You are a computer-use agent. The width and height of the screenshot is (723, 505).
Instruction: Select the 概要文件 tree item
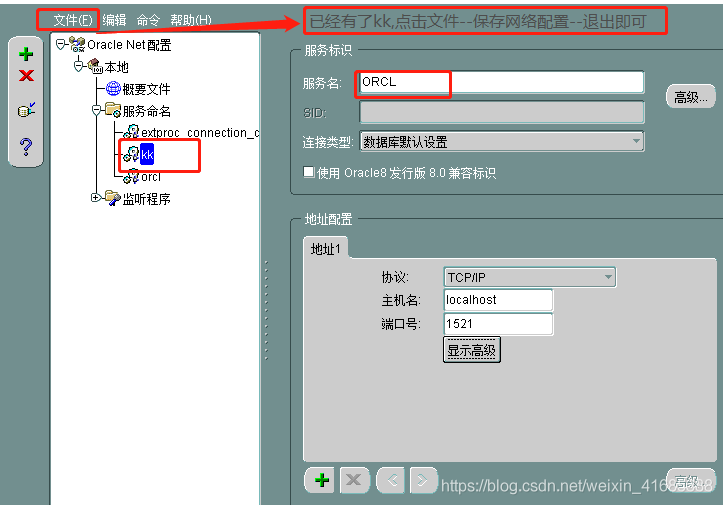[146, 89]
